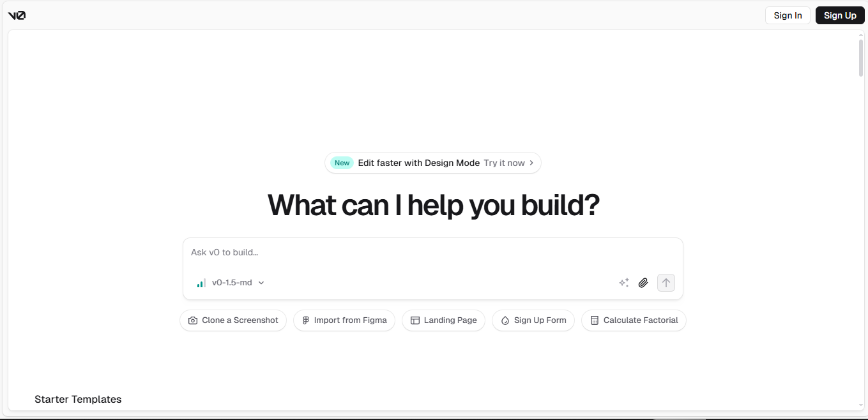Click the vertical page scrollbar thumb
The image size is (868, 420).
tap(861, 57)
